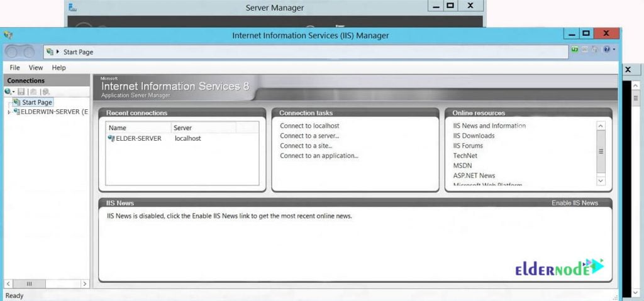Click the Online resources scroll down arrow

601,180
